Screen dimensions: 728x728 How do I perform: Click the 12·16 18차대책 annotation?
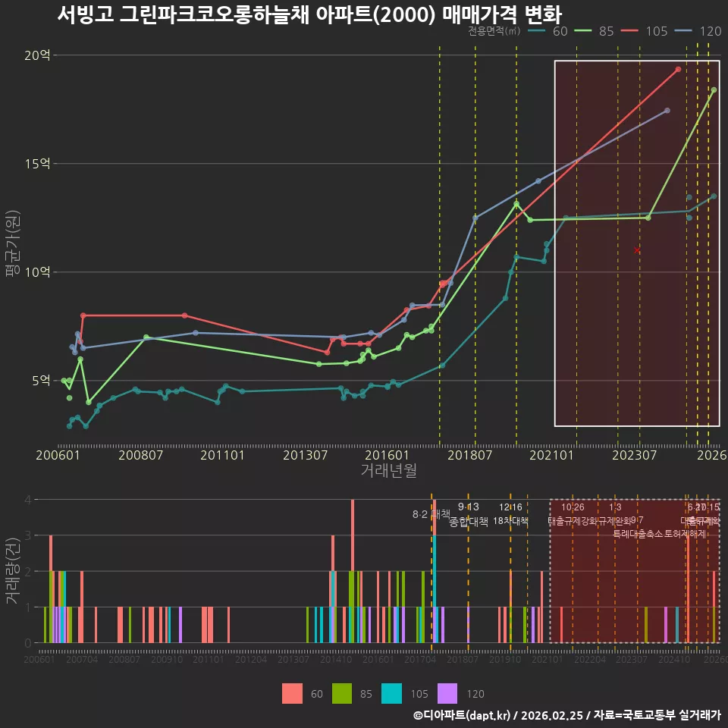click(x=510, y=514)
